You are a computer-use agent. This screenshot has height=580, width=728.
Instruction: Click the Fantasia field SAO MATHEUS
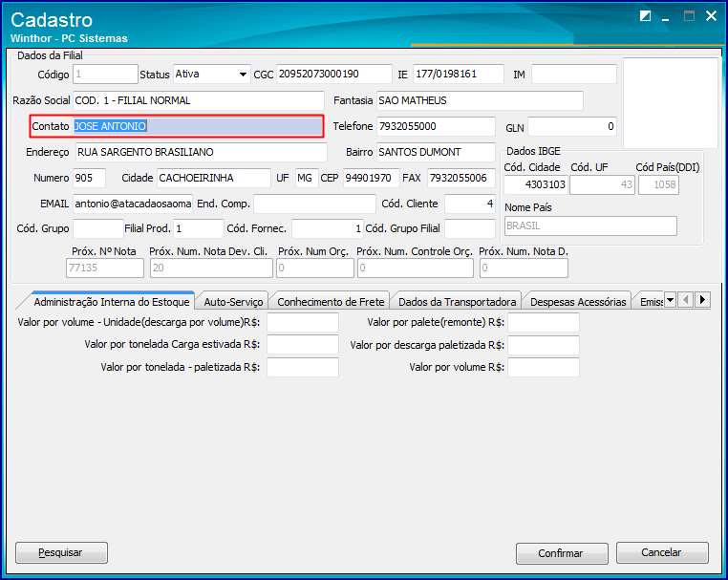coord(480,100)
